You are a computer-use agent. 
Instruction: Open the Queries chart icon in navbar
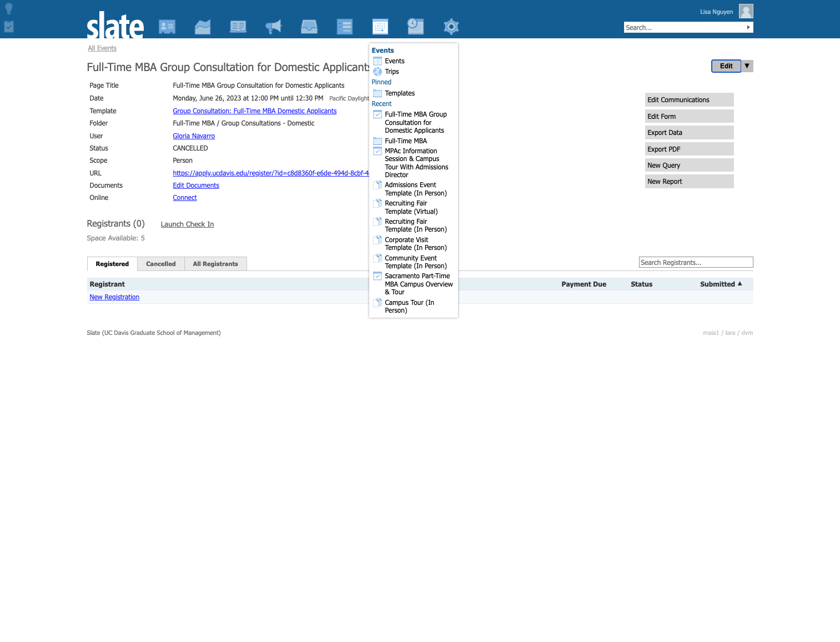(x=203, y=27)
